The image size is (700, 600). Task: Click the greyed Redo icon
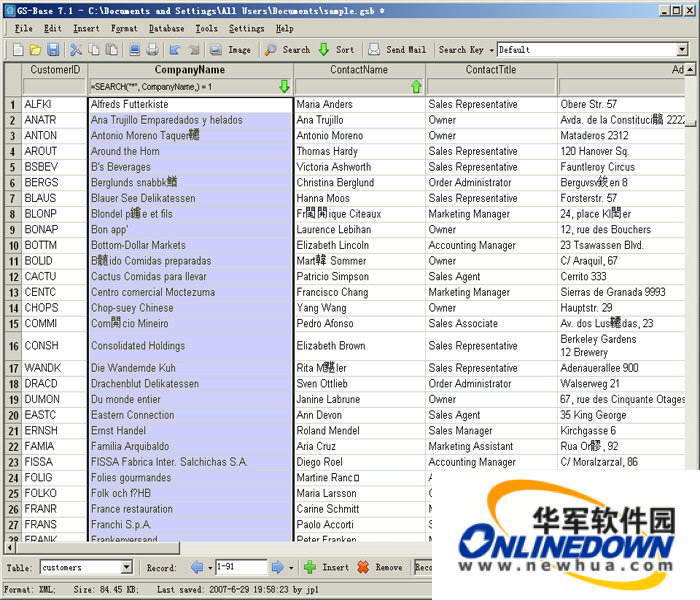point(193,50)
